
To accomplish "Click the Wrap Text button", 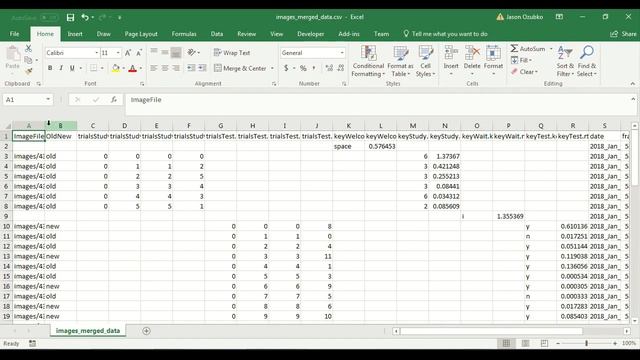I will coord(232,53).
